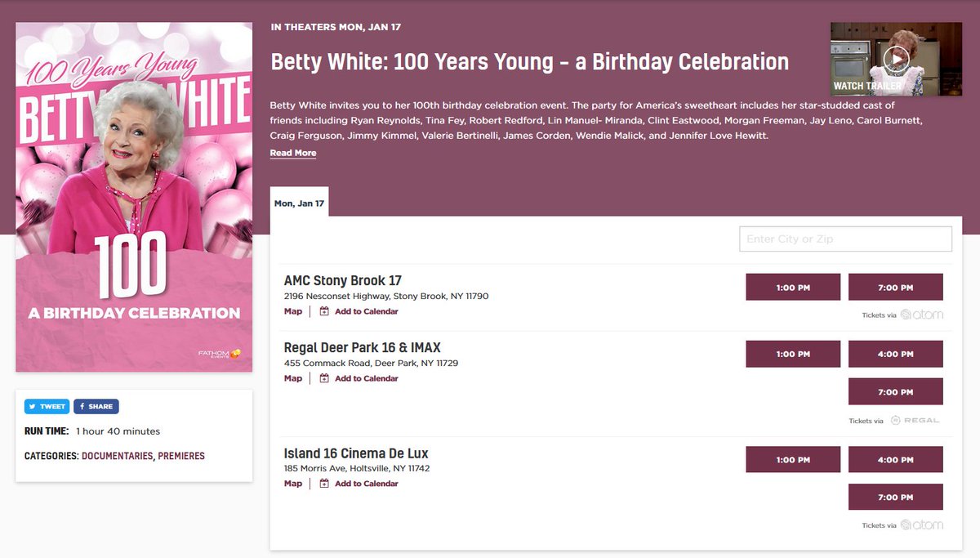Open Map link for Regal Deer Park 16

tap(293, 378)
